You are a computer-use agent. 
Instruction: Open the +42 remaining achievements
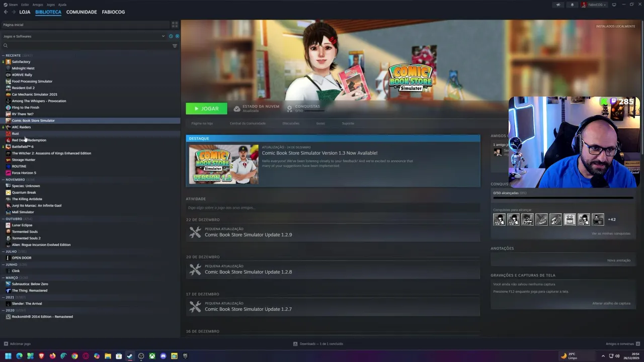[612, 219]
